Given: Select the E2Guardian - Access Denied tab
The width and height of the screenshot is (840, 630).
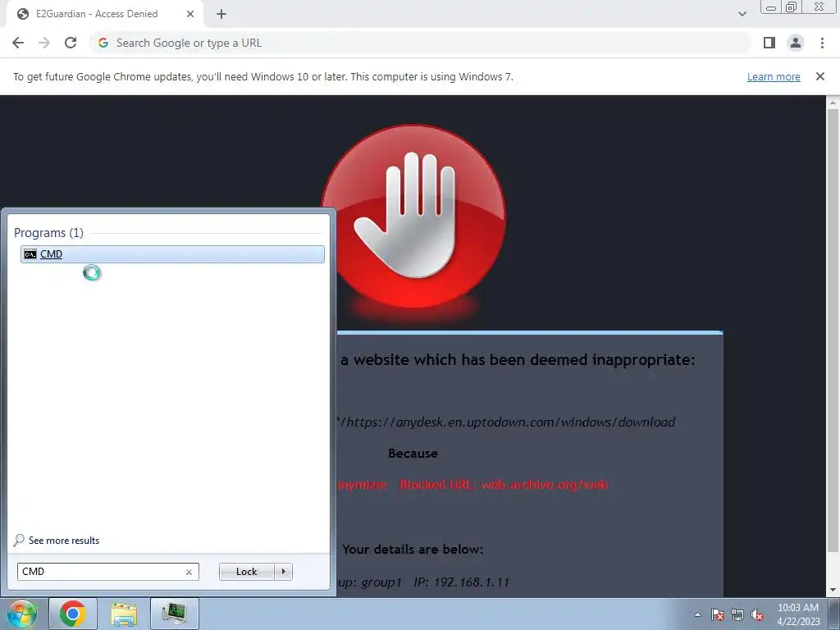Looking at the screenshot, I should coord(106,14).
